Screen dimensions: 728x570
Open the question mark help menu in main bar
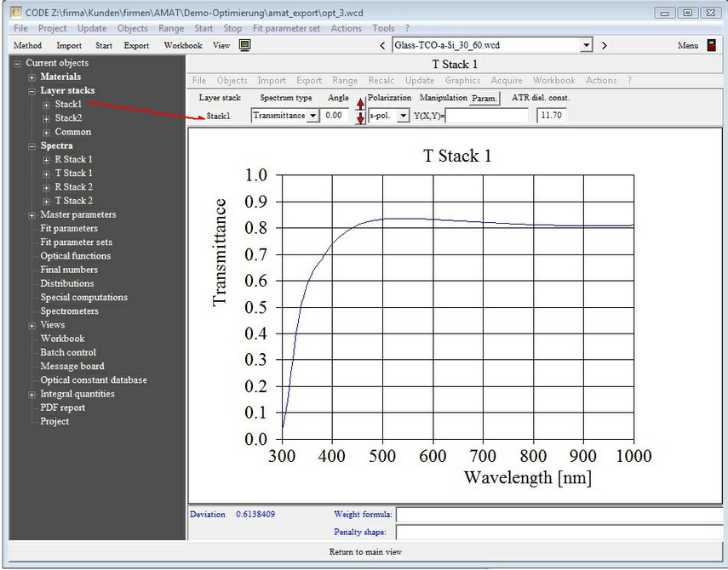click(407, 28)
